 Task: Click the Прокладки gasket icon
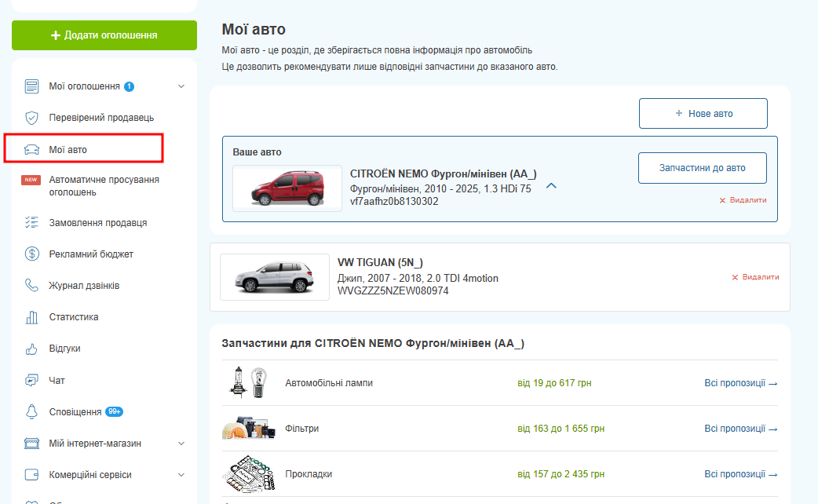[x=249, y=473]
